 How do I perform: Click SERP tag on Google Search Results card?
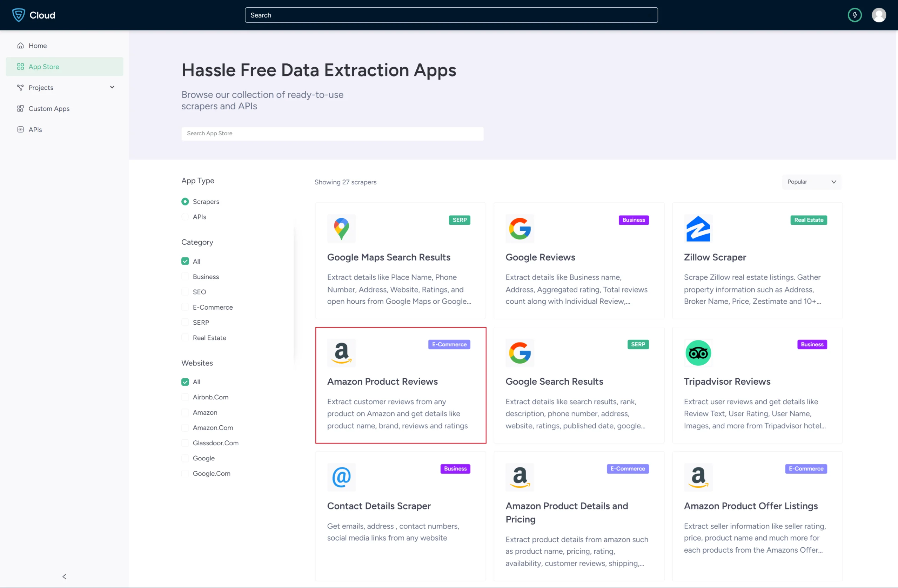pos(638,344)
